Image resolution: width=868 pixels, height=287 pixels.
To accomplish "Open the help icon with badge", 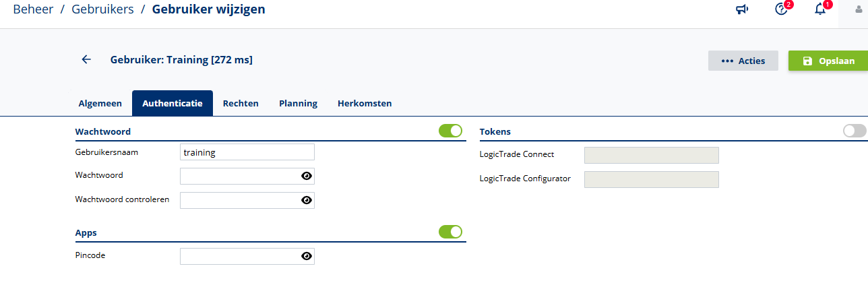I will click(x=782, y=9).
